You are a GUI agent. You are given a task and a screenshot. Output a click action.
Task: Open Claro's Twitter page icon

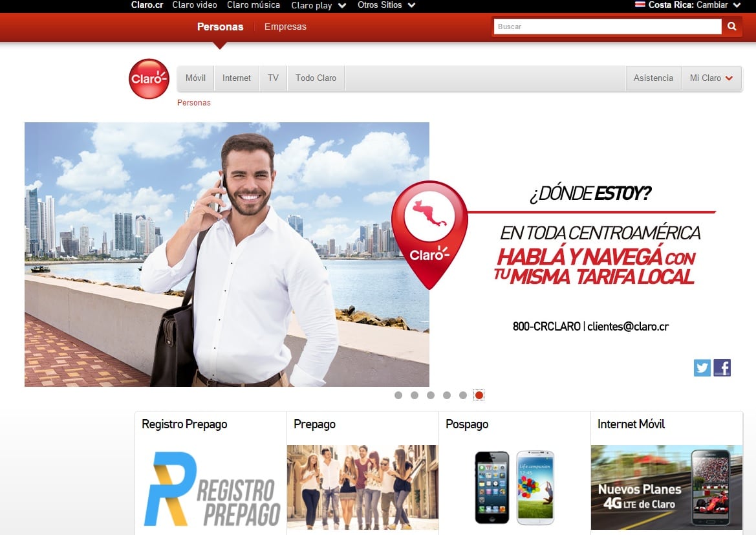(x=702, y=368)
